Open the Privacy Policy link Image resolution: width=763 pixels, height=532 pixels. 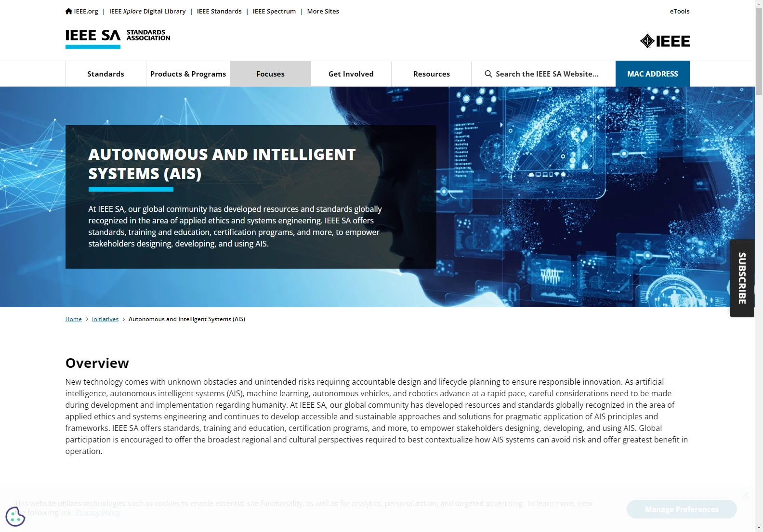(98, 513)
